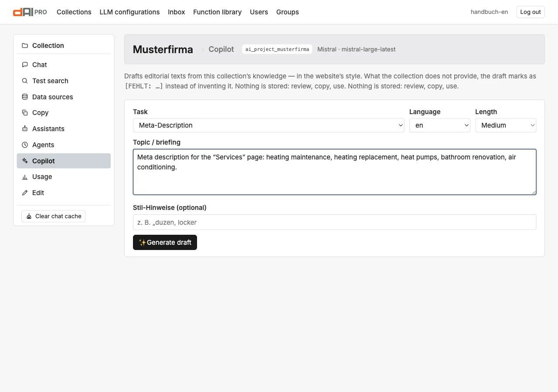
Task: Click the handbuch-en username text
Action: (x=489, y=12)
